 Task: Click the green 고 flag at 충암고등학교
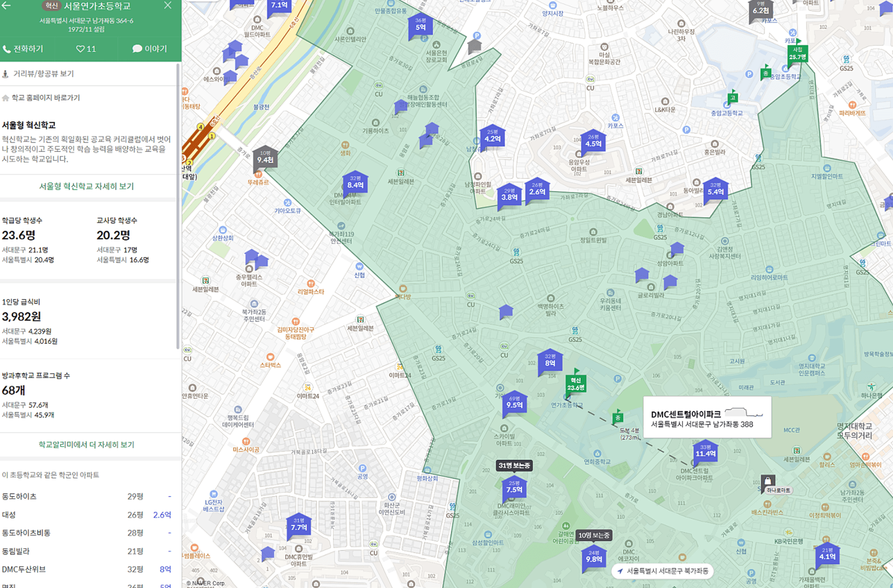click(732, 97)
